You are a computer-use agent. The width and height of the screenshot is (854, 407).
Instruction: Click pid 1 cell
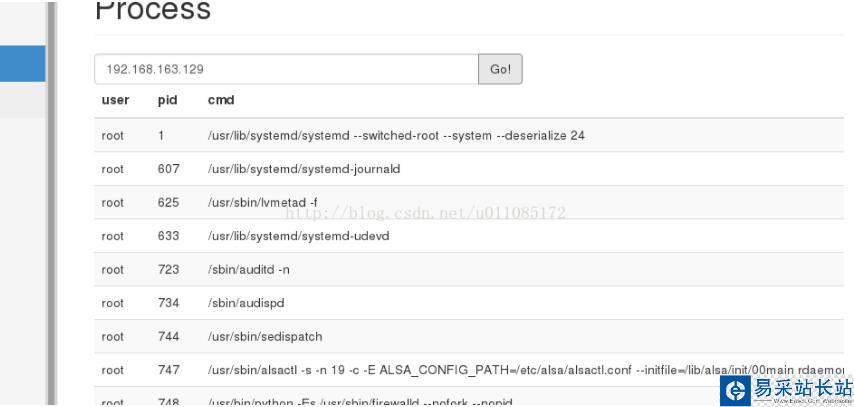click(162, 135)
